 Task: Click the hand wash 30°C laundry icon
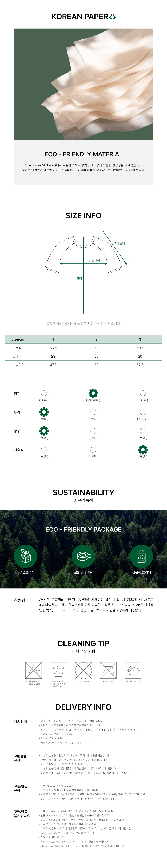coord(58,671)
